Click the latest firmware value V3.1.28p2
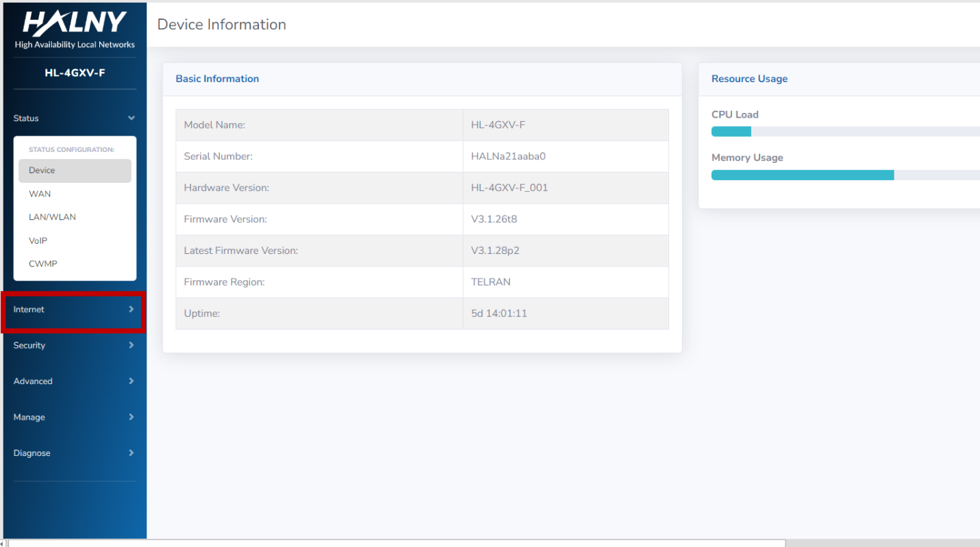 495,251
